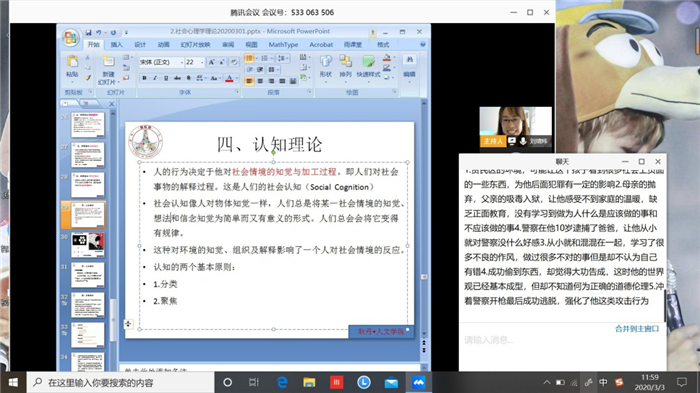Screen dimensions: 700x393
Task: Switch to the 插入 ribbon tab
Action: 116,44
